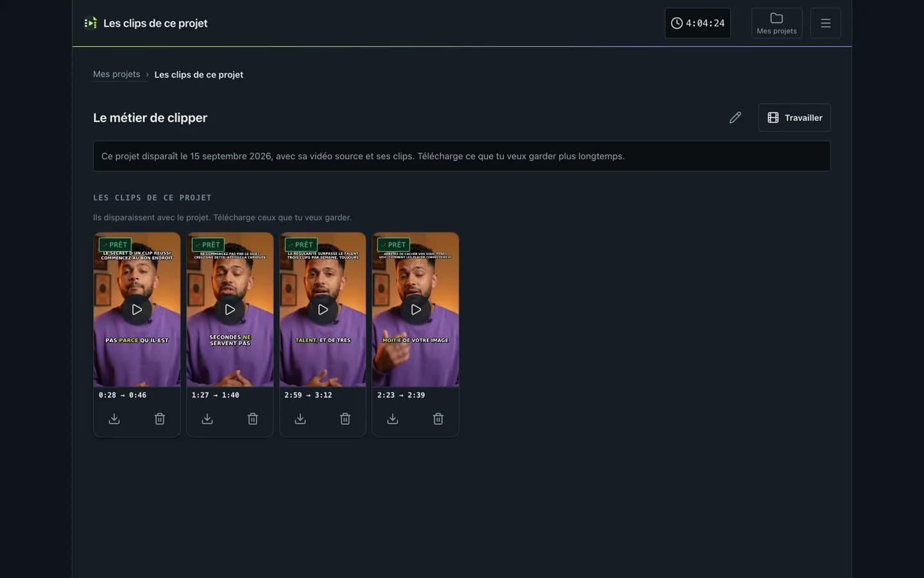Viewport: 924px width, 578px height.
Task: Click the 'Le métier de clipper' project title
Action: (150, 118)
